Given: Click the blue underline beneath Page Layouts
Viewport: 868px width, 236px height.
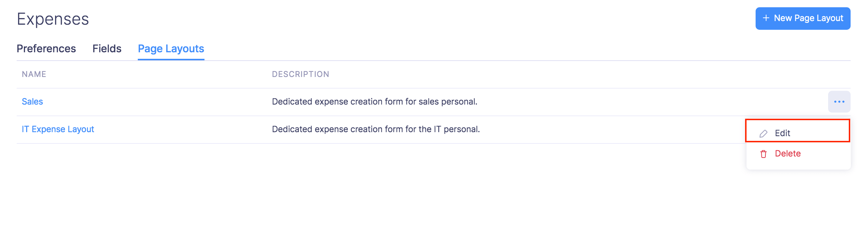Looking at the screenshot, I should tap(171, 60).
